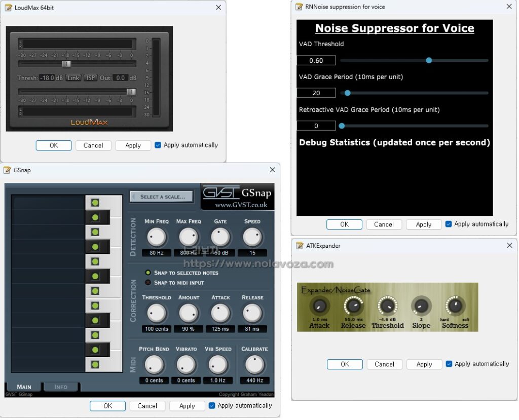Click the Amount knob in GSnap
519x420 pixels.
[x=189, y=314]
